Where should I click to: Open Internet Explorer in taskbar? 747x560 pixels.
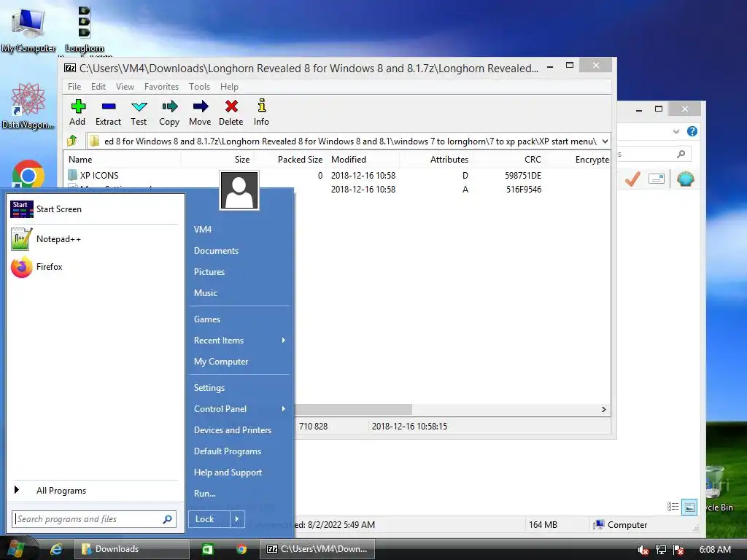[56, 549]
